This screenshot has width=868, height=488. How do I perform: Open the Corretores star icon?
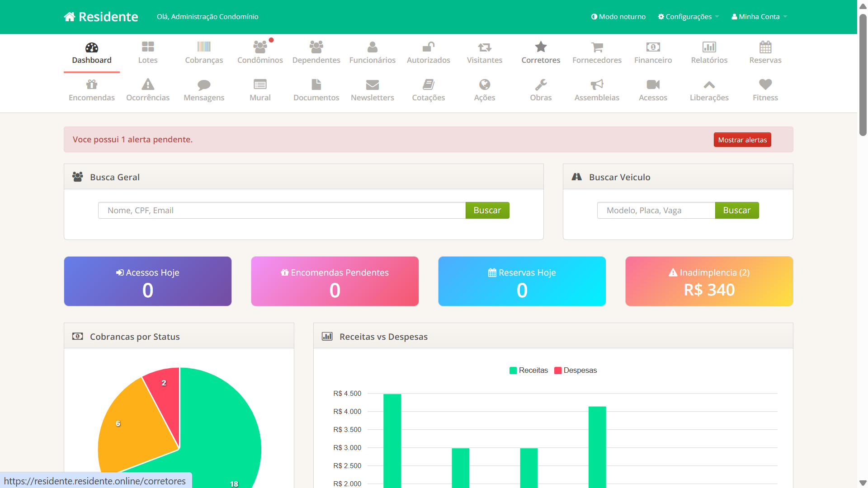[541, 47]
